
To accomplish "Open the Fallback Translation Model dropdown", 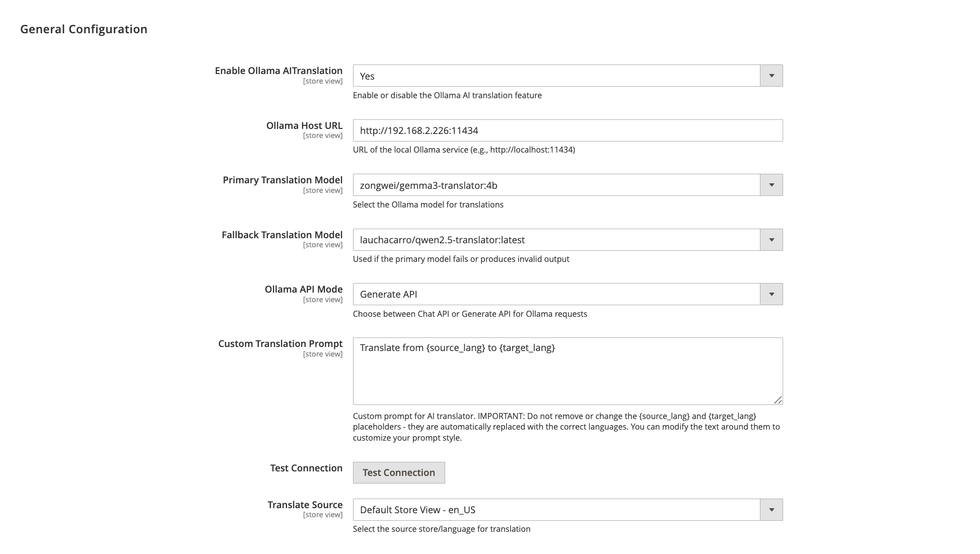I will tap(567, 240).
